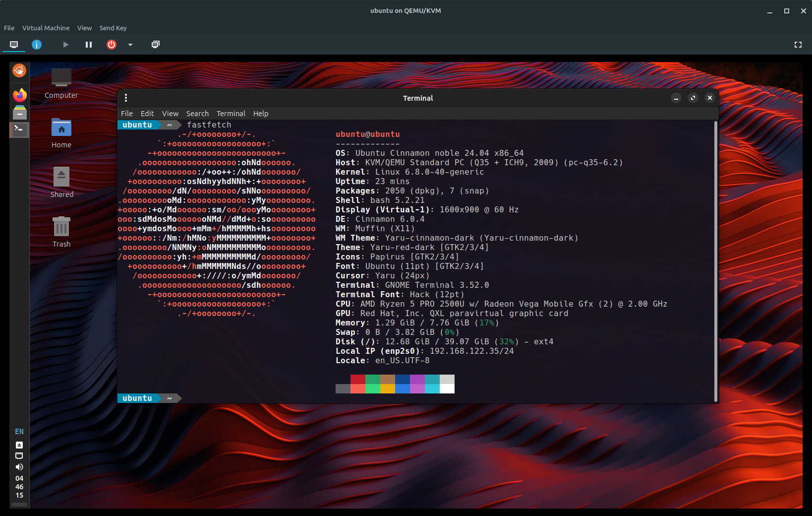Open the Terminal menu in the Terminal menubar
This screenshot has width=812, height=516.
coord(231,114)
